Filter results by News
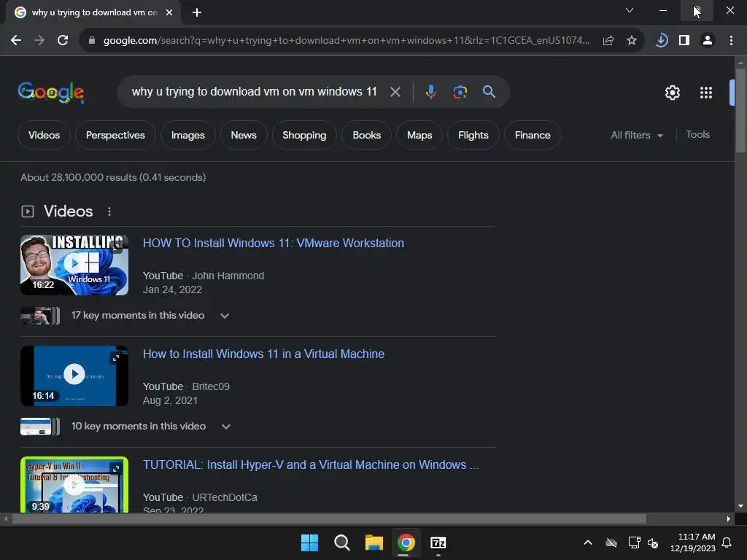 tap(244, 135)
